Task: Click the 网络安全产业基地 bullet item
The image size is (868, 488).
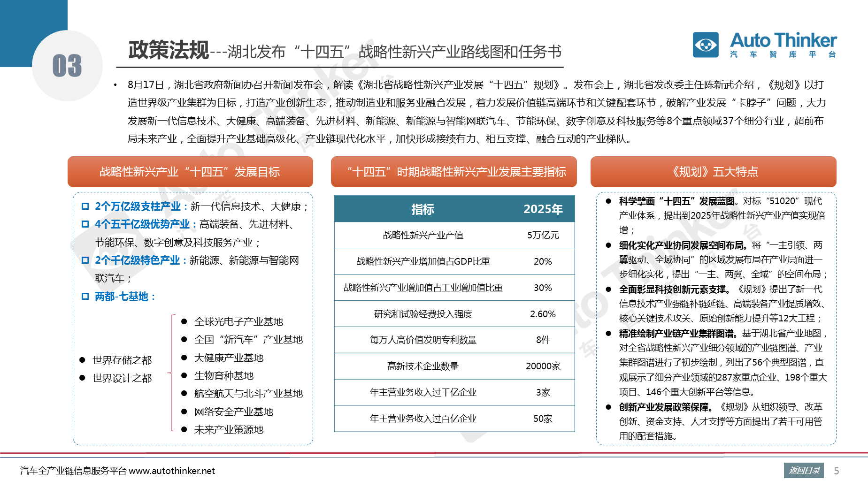Action: click(x=234, y=412)
